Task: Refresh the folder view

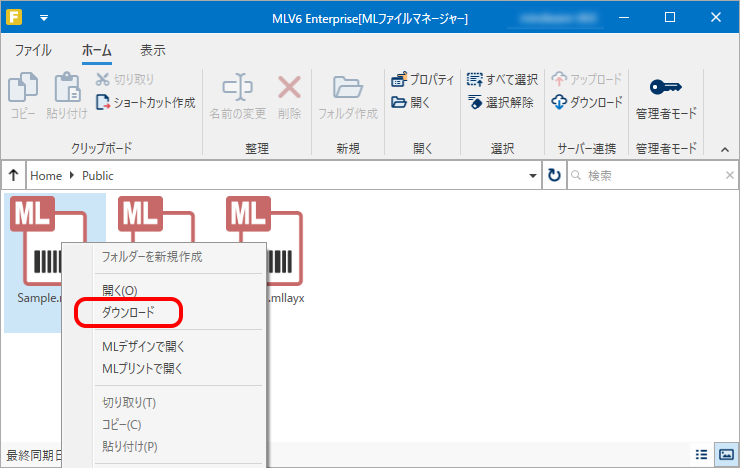Action: (554, 176)
